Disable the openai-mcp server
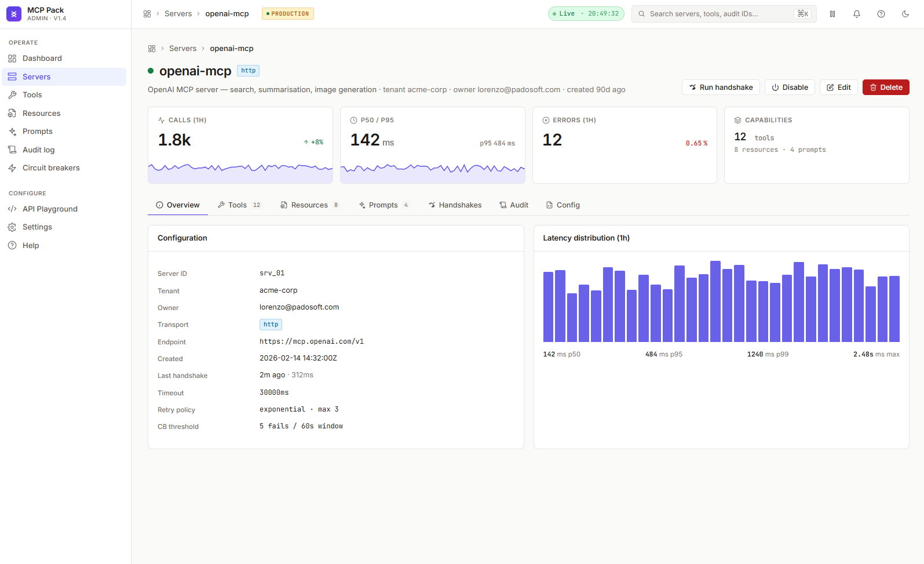 [x=790, y=88]
